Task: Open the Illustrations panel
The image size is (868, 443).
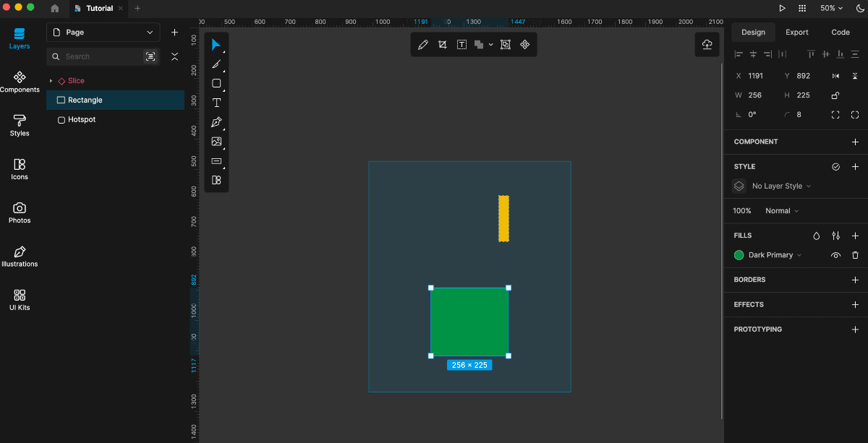Action: coord(20,256)
